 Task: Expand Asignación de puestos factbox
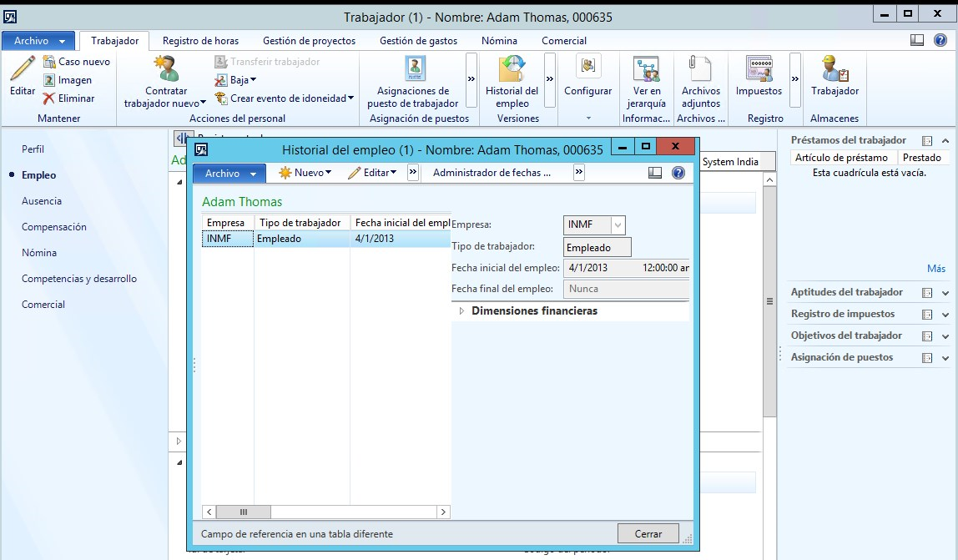coord(945,358)
